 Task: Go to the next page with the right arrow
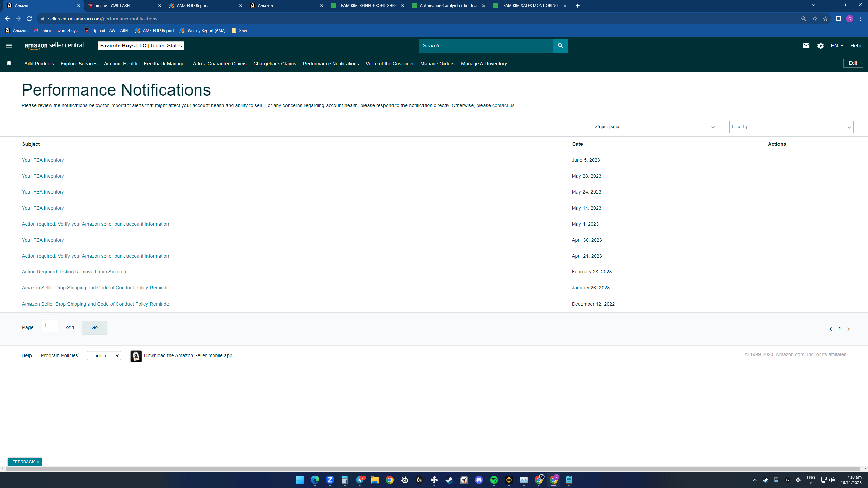(849, 329)
